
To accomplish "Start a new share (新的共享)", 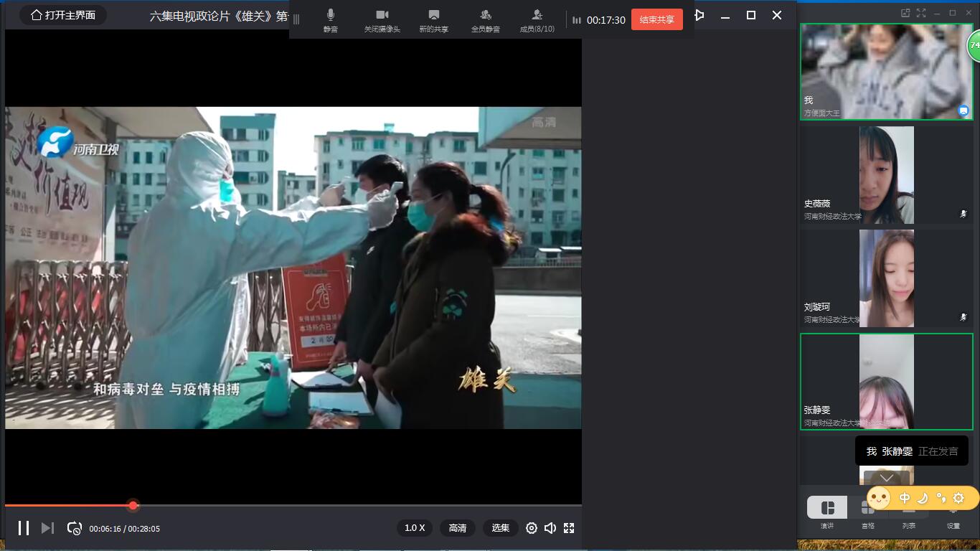I will tap(433, 20).
